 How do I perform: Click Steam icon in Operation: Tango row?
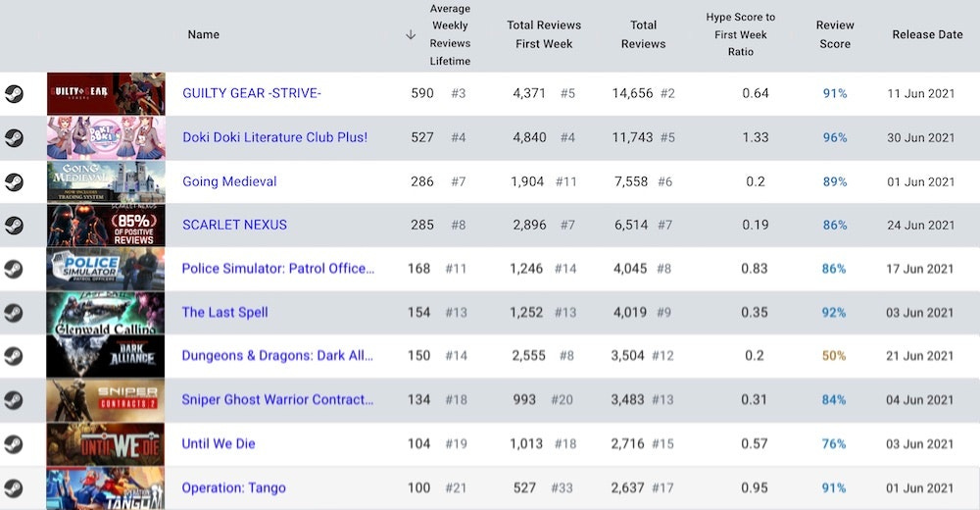pos(13,488)
